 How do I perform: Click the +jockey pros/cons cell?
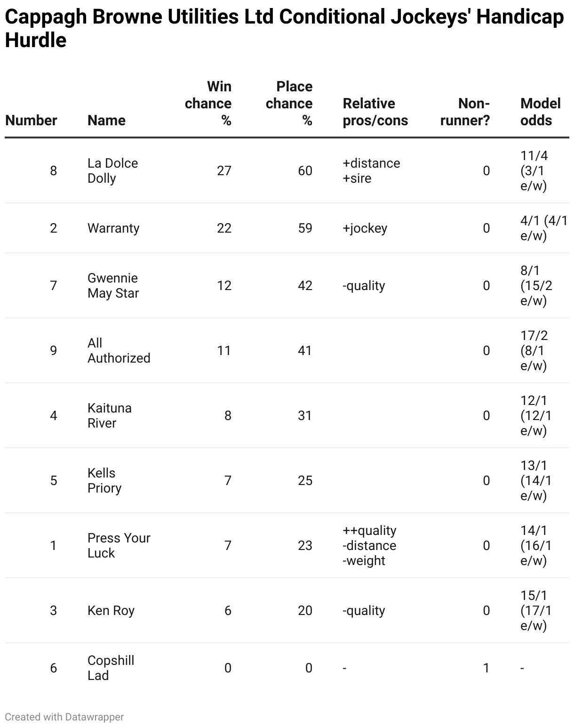coord(365,228)
